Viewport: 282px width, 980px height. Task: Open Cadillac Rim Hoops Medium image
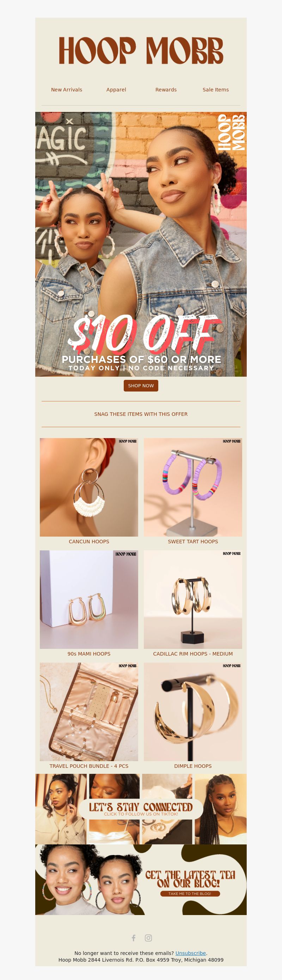point(193,599)
